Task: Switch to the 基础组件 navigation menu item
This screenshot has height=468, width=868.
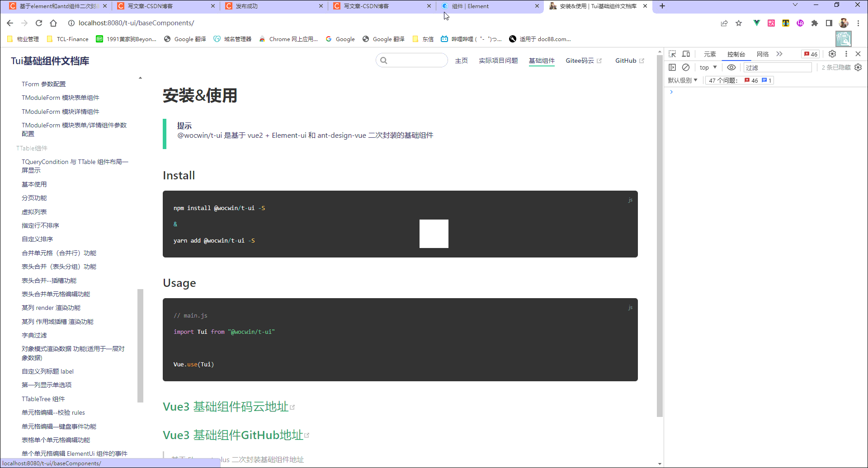Action: pos(542,61)
